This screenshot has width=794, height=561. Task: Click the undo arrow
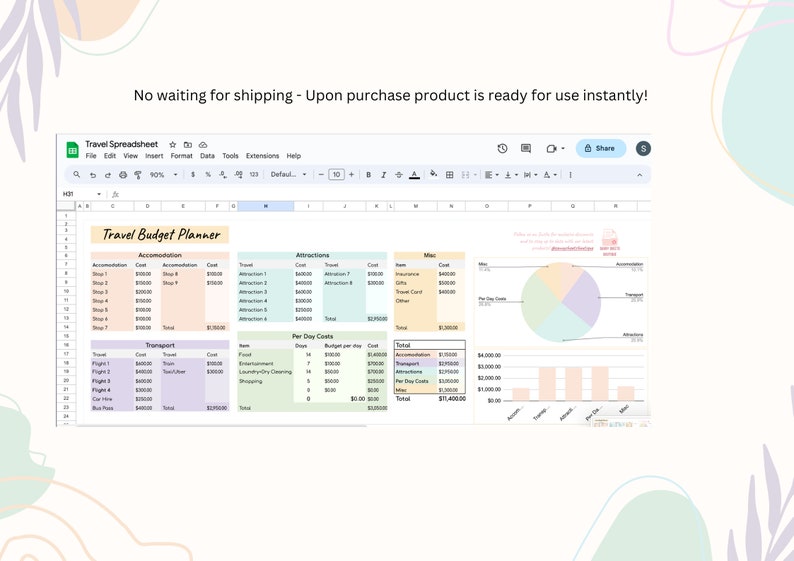(93, 175)
